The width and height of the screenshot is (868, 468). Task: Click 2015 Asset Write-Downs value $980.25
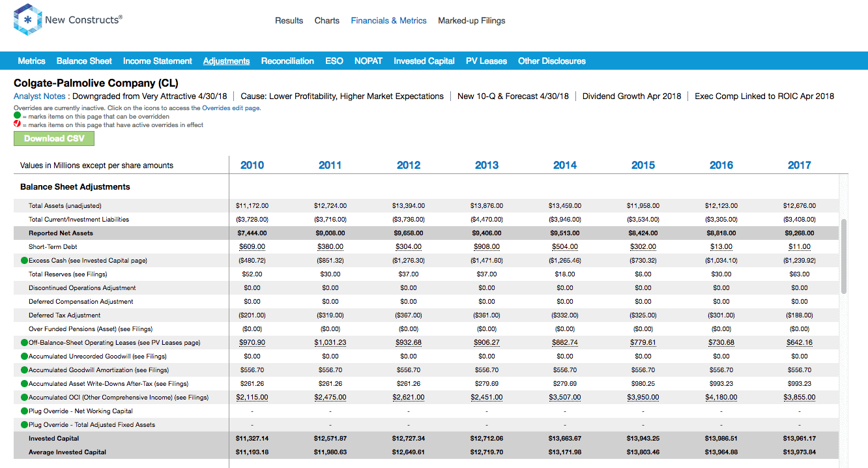(x=643, y=384)
